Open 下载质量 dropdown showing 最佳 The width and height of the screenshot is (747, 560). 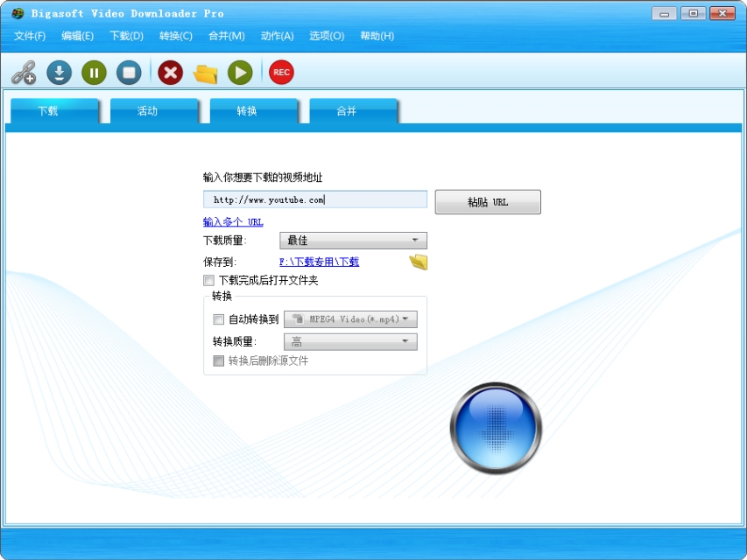click(353, 241)
